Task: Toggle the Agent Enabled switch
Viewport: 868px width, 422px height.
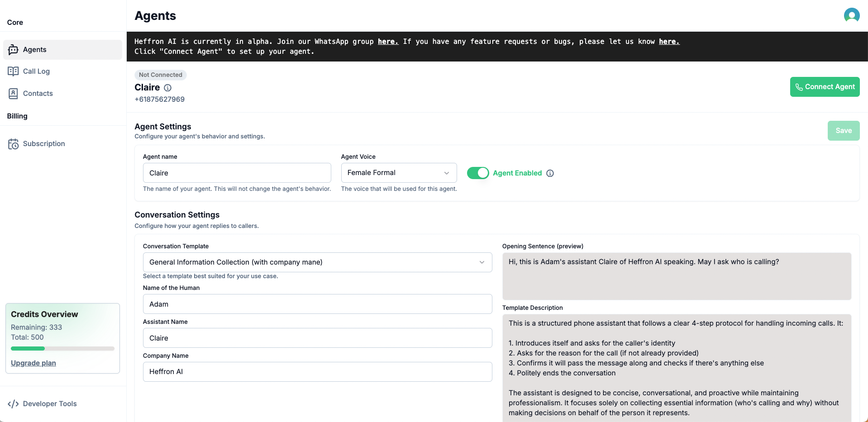Action: pyautogui.click(x=478, y=173)
